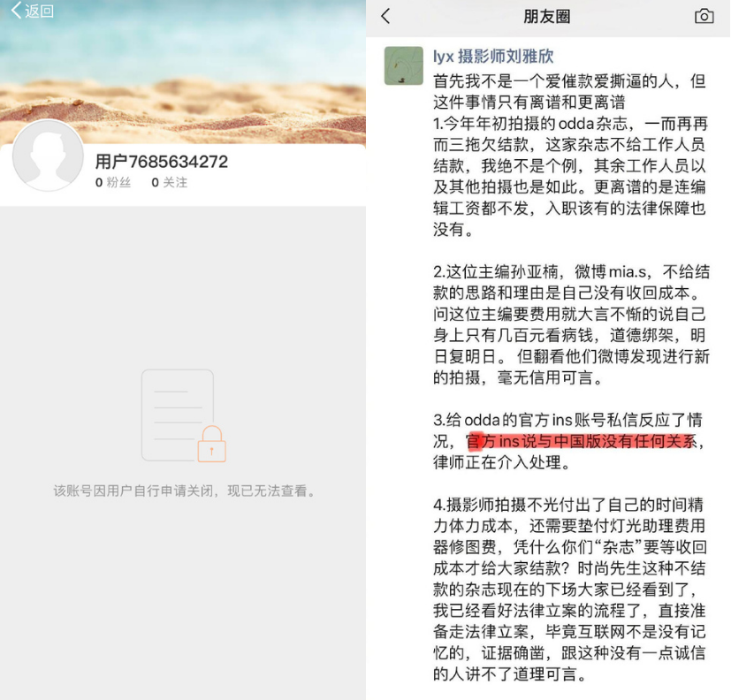Select the red highlighted 官方ins sentence

point(582,441)
